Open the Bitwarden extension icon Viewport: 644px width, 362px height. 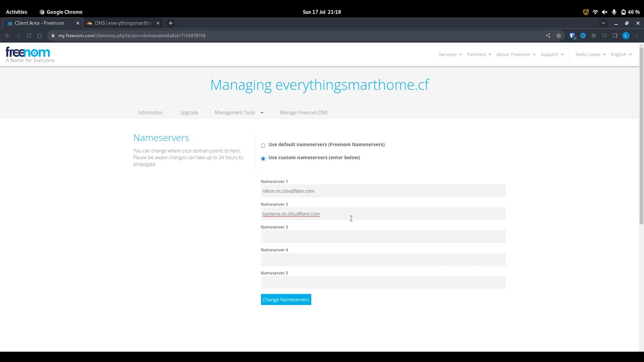tap(572, 35)
